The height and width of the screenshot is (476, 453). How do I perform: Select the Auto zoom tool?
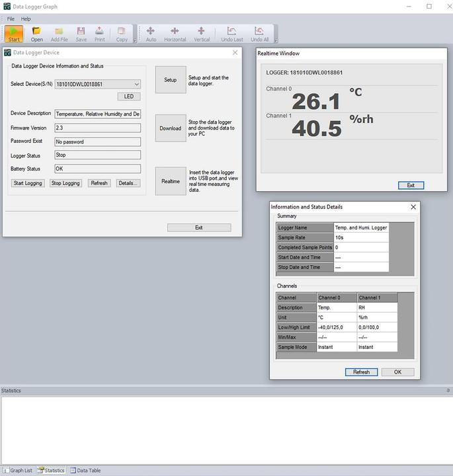click(151, 34)
